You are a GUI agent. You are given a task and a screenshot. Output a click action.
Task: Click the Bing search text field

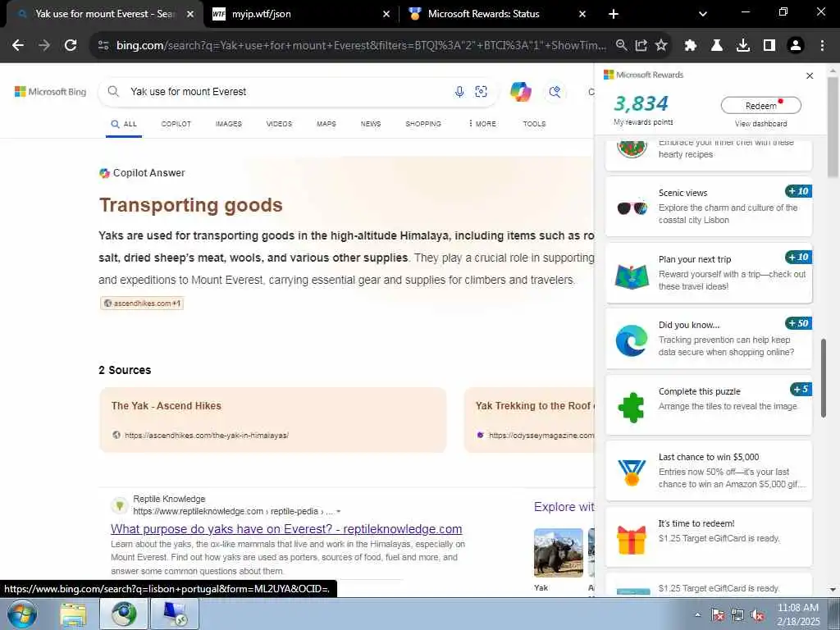pos(290,92)
